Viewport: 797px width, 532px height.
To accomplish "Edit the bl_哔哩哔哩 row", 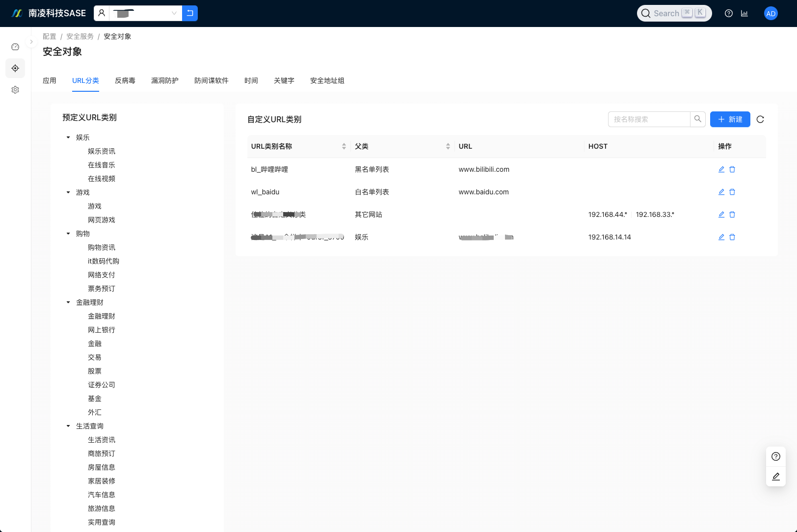I will point(721,169).
